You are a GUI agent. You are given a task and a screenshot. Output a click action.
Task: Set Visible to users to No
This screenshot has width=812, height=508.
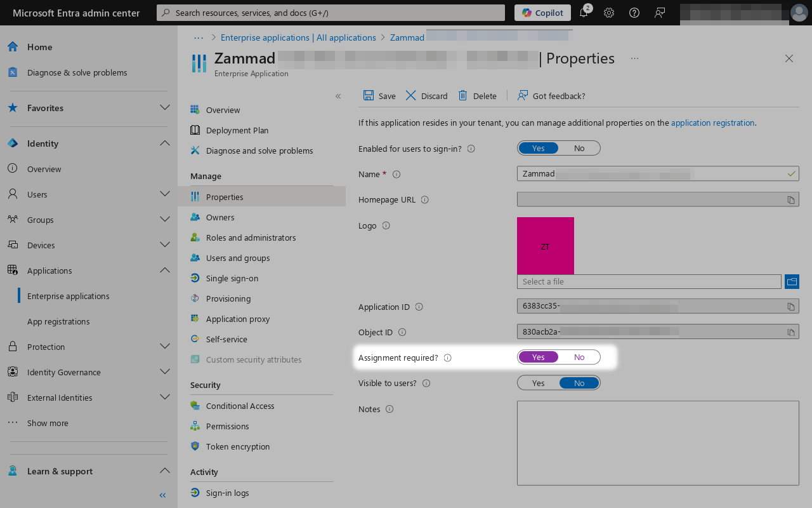[x=579, y=383]
